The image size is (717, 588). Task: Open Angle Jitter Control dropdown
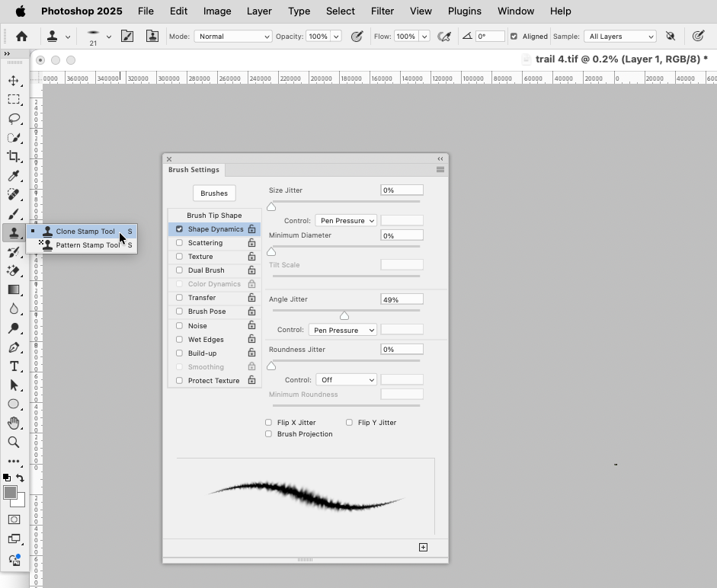click(x=342, y=330)
